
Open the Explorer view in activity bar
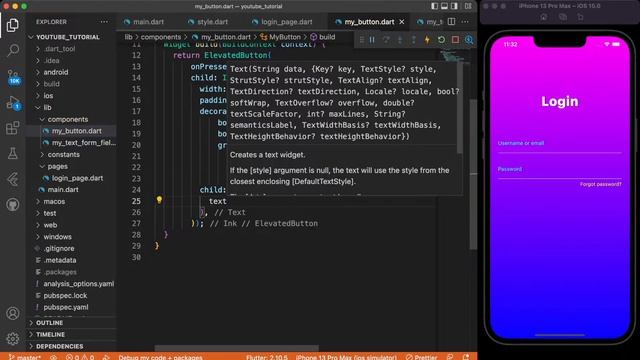(x=13, y=25)
